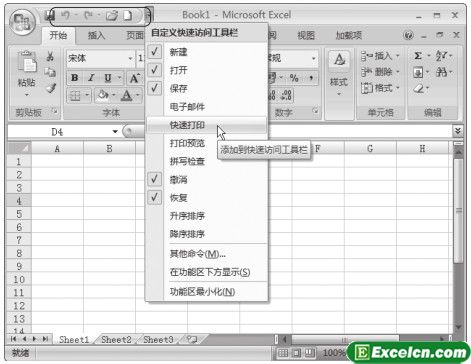
Task: Toggle Underline formatting
Action: 108,78
